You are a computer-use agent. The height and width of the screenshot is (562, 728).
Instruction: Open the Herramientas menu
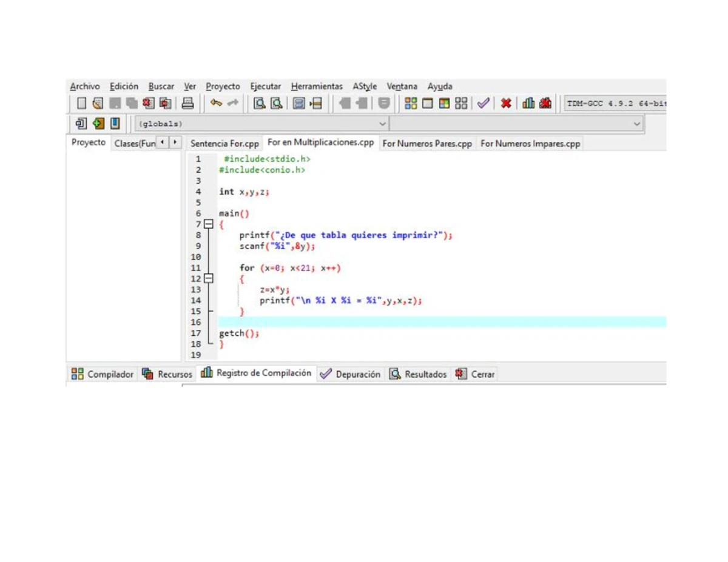coord(317,87)
